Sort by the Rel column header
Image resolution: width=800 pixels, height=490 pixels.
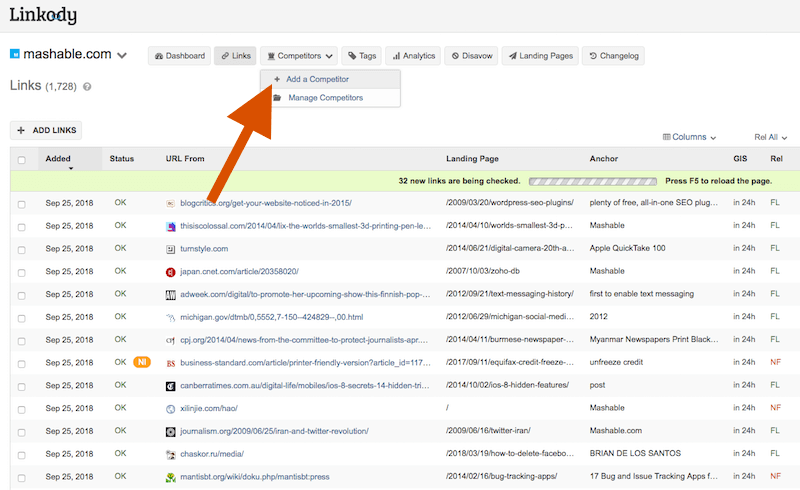pos(777,159)
